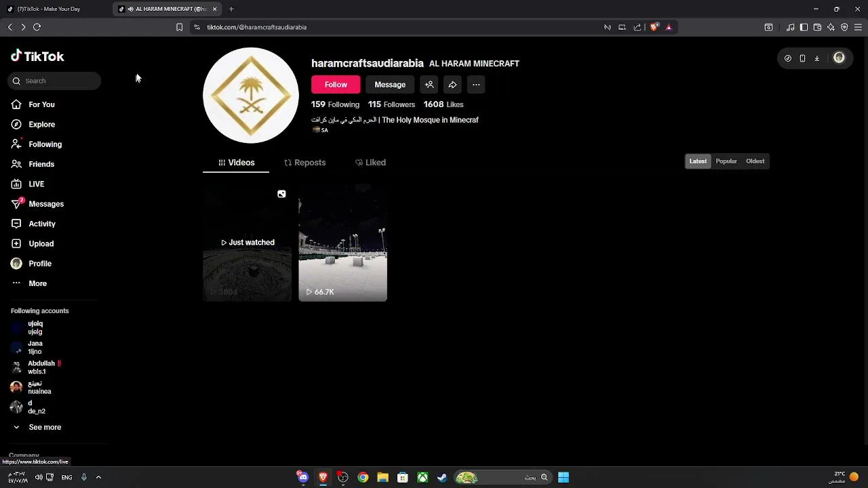Sort videos by Popular
Viewport: 868px width, 488px height.
tap(726, 161)
